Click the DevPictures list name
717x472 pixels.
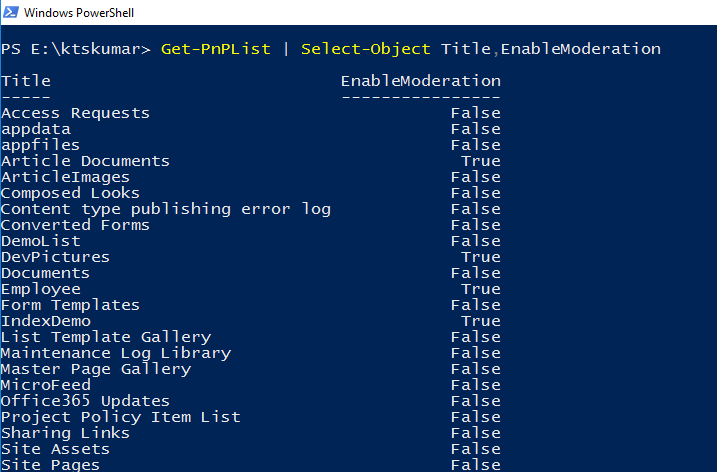click(x=55, y=257)
